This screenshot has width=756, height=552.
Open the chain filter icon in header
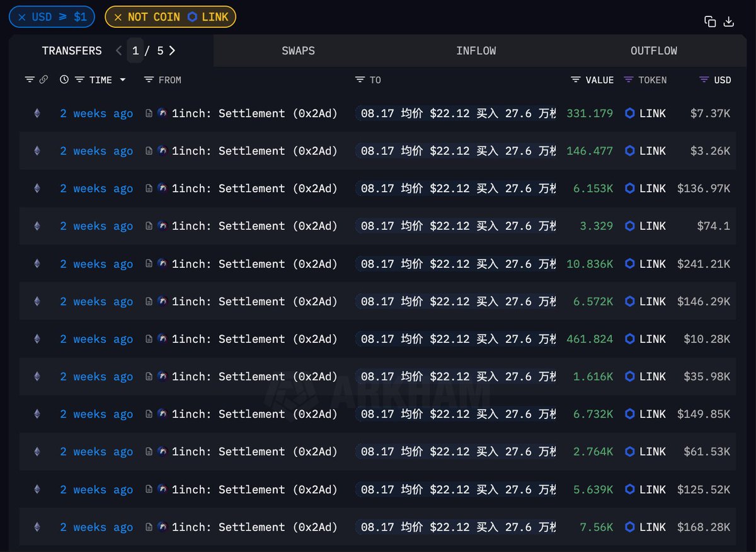pos(30,79)
